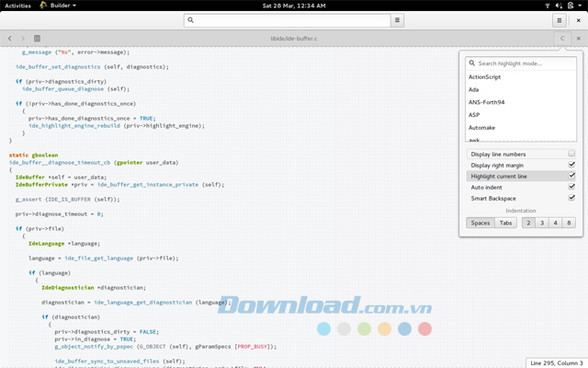The image size is (588, 368).
Task: Enable Display line numbers
Action: pos(571,154)
